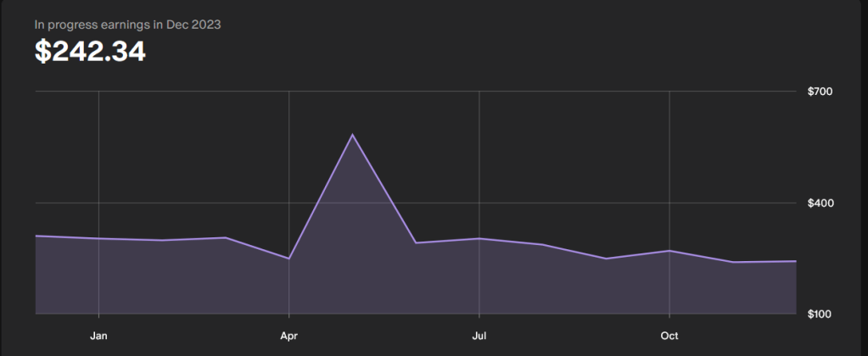Select the January data point on the line
Image resolution: width=868 pixels, height=356 pixels.
(x=98, y=238)
